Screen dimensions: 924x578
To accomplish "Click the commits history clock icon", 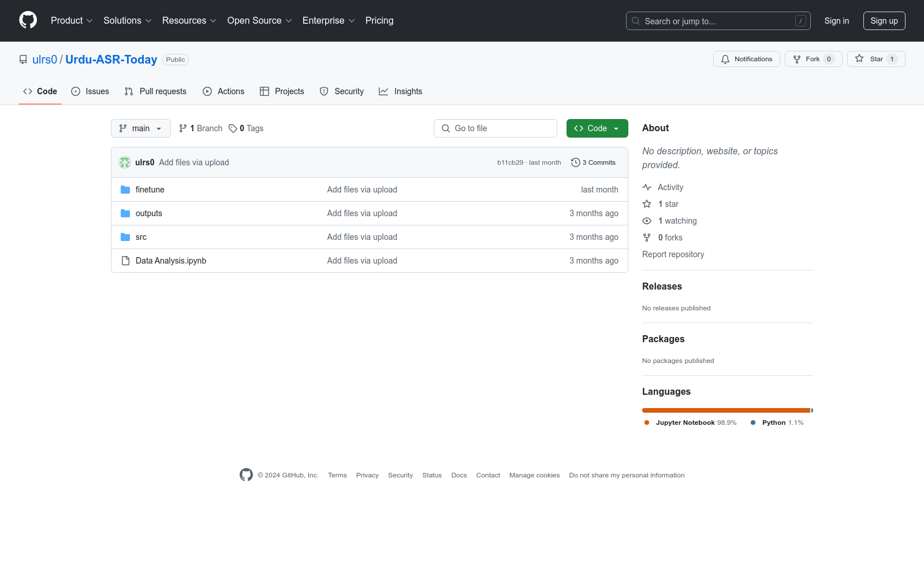I will coord(575,162).
